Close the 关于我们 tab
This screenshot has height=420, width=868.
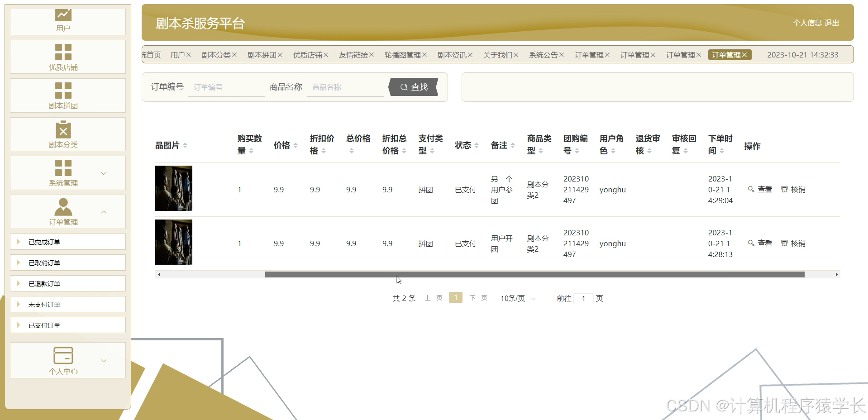[516, 55]
